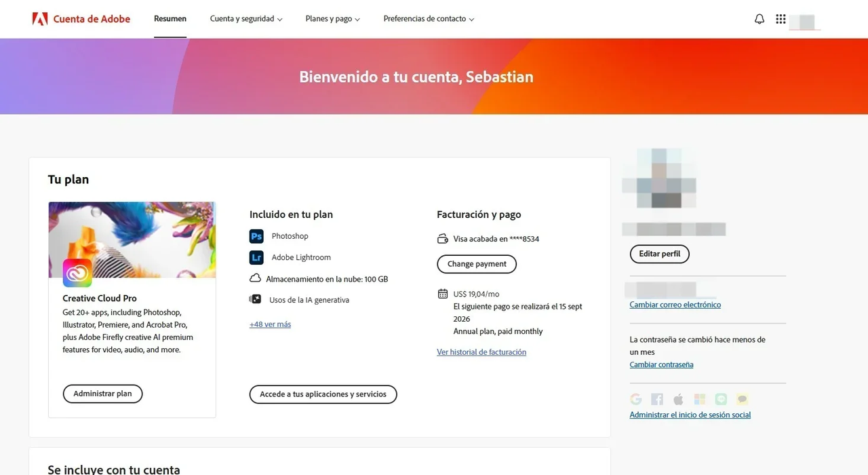Viewport: 868px width, 475px height.
Task: Click the Visa payment card icon
Action: pyautogui.click(x=443, y=239)
